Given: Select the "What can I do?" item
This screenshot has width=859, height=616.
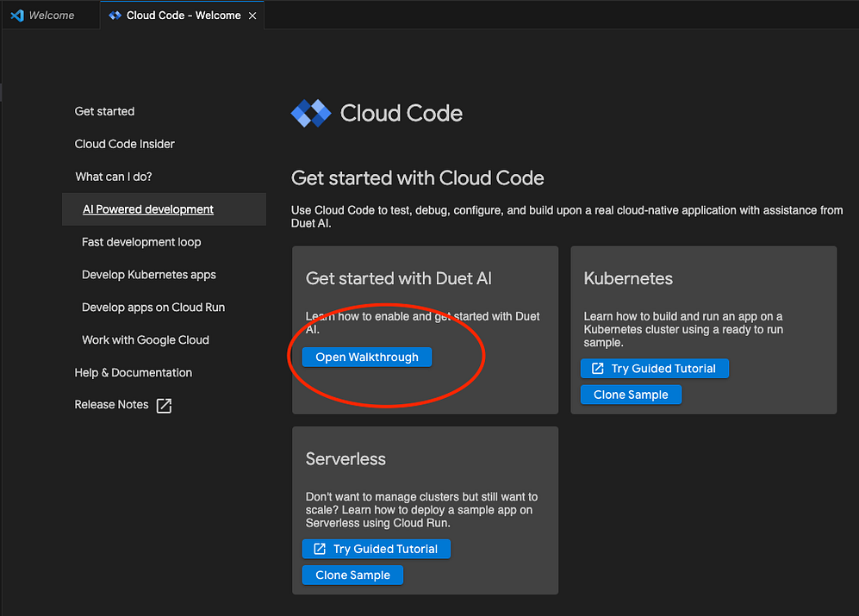Looking at the screenshot, I should pyautogui.click(x=113, y=177).
